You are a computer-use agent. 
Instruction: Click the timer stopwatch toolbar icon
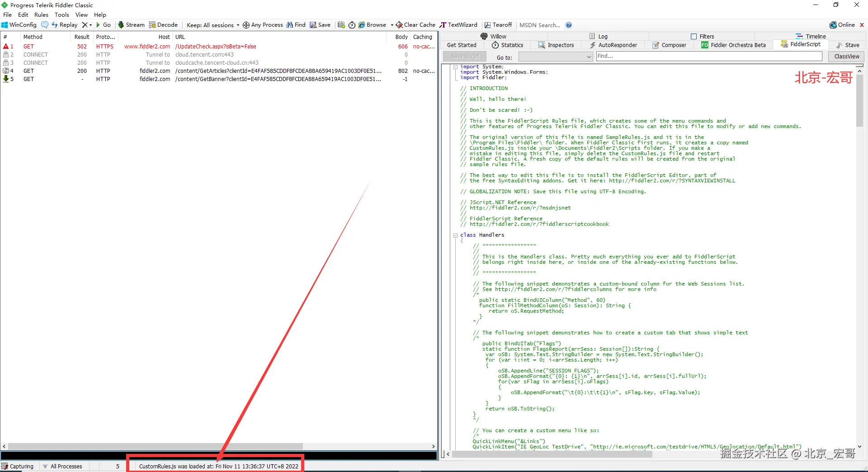[352, 25]
